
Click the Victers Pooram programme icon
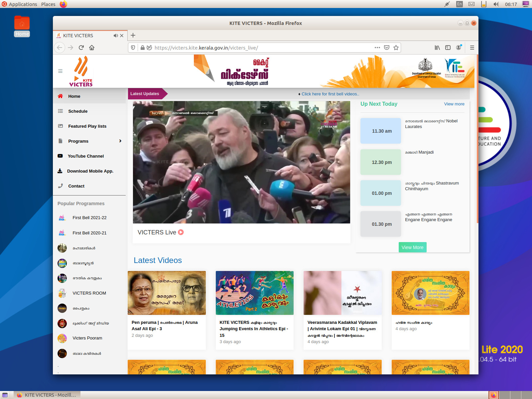(x=62, y=338)
